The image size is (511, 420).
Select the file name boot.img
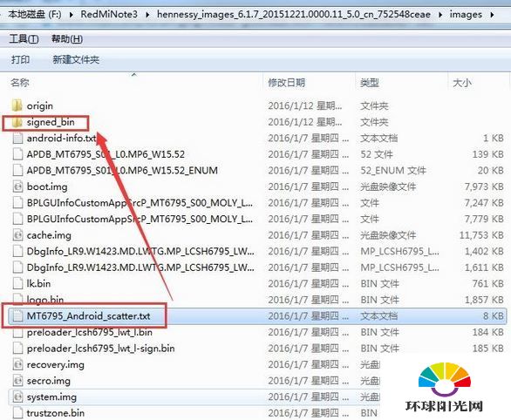47,186
